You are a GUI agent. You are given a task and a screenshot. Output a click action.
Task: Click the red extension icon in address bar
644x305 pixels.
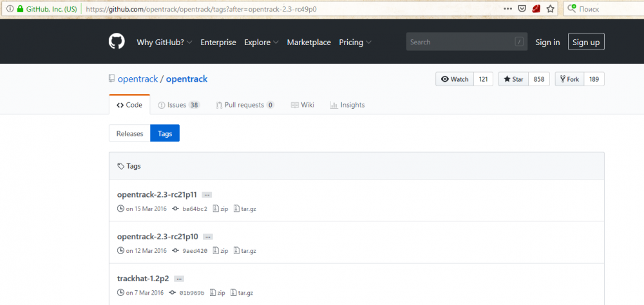click(536, 9)
